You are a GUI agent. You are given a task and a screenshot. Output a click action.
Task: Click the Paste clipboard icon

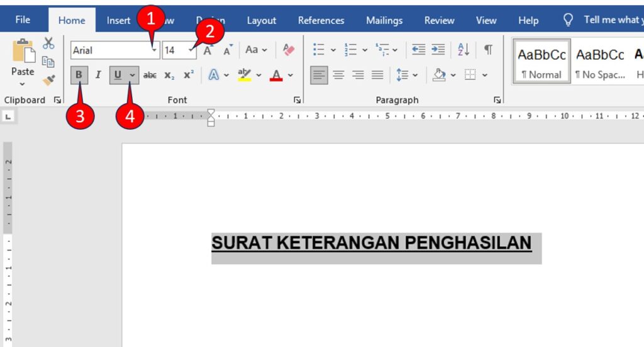(x=23, y=52)
